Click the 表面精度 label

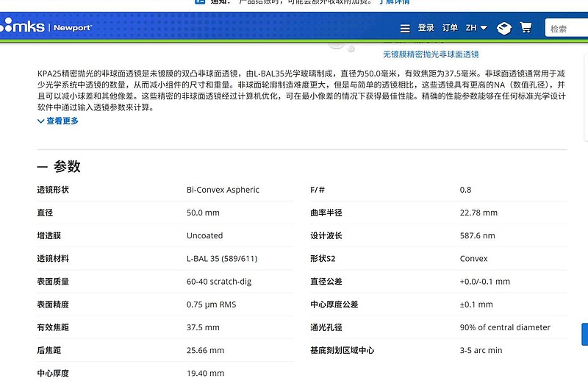tap(53, 305)
